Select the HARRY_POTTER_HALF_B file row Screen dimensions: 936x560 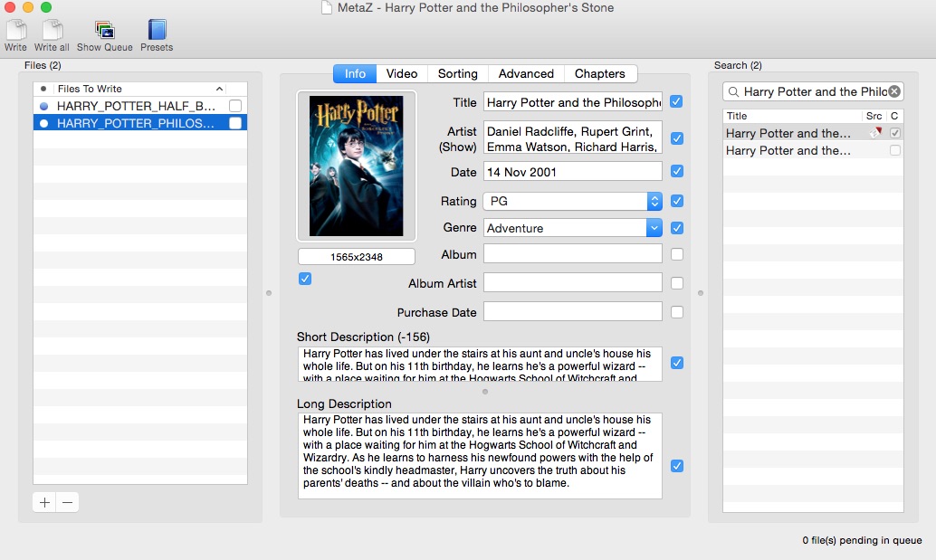(x=140, y=106)
